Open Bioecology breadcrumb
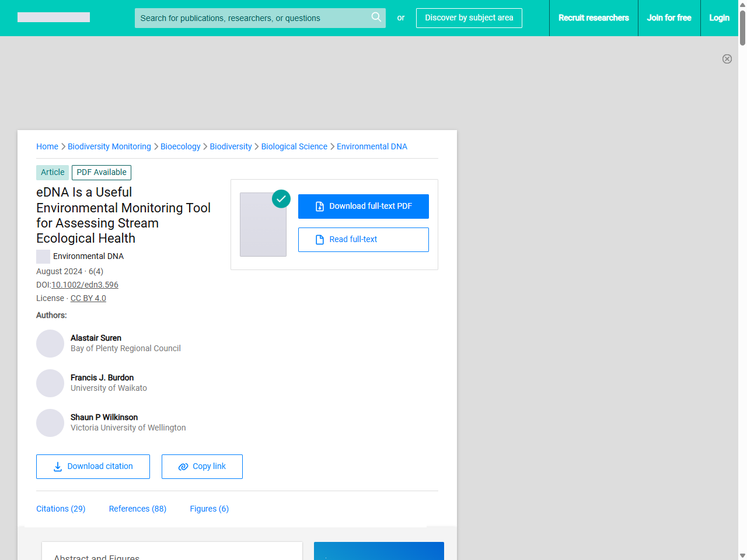The width and height of the screenshot is (747, 560). coord(180,146)
